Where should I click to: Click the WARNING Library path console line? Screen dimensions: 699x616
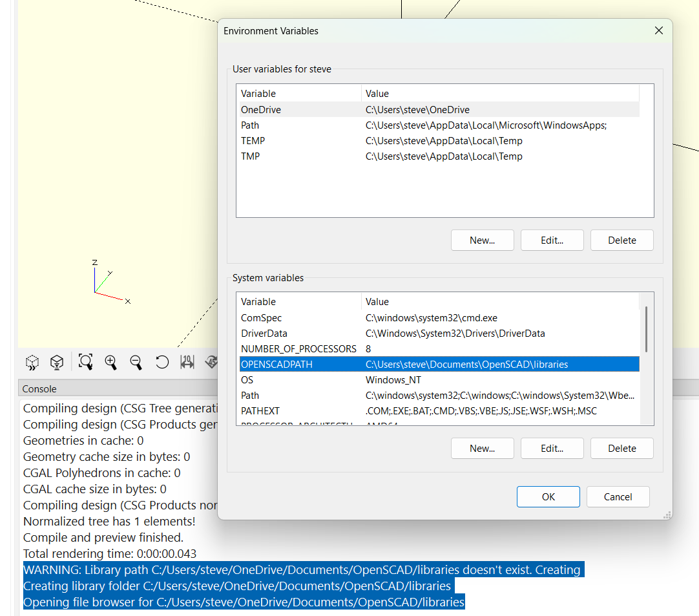point(303,569)
